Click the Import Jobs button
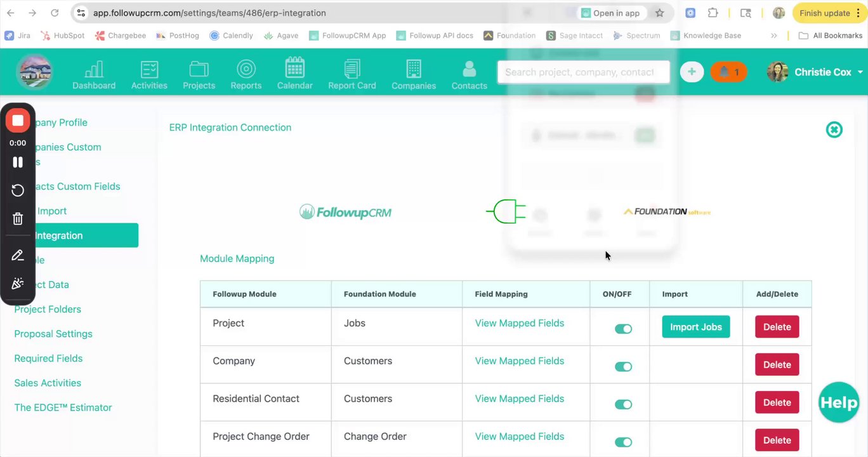Image resolution: width=868 pixels, height=457 pixels. point(696,327)
